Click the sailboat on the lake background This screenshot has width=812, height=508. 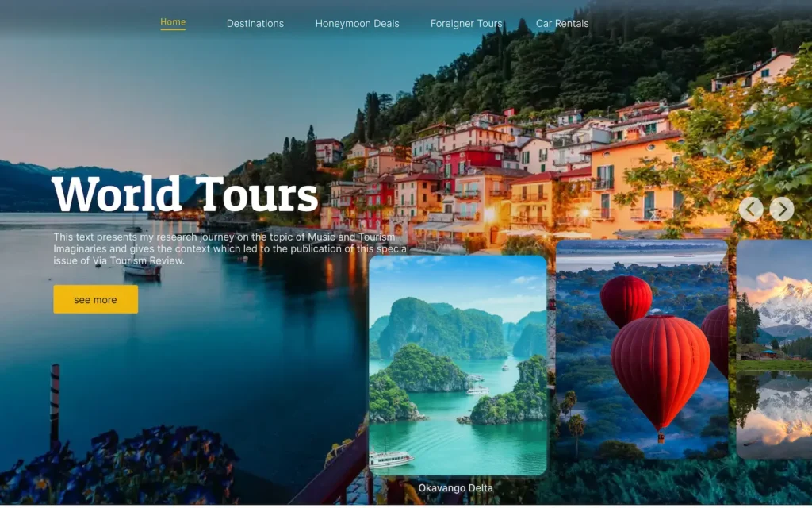[x=143, y=269]
